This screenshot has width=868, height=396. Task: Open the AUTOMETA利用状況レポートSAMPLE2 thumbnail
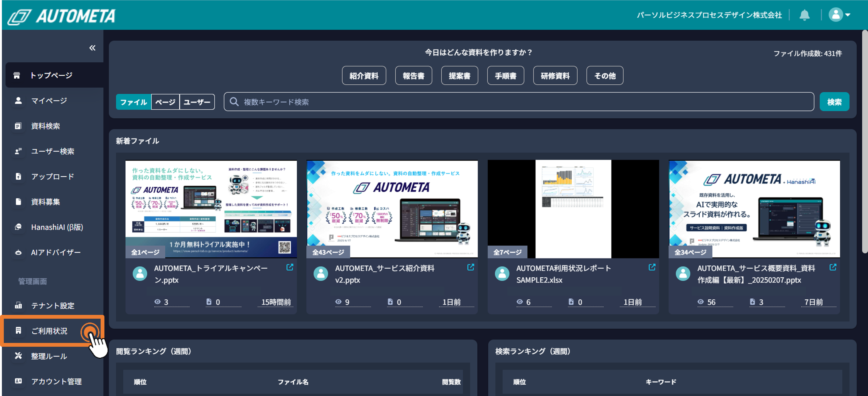pos(573,209)
